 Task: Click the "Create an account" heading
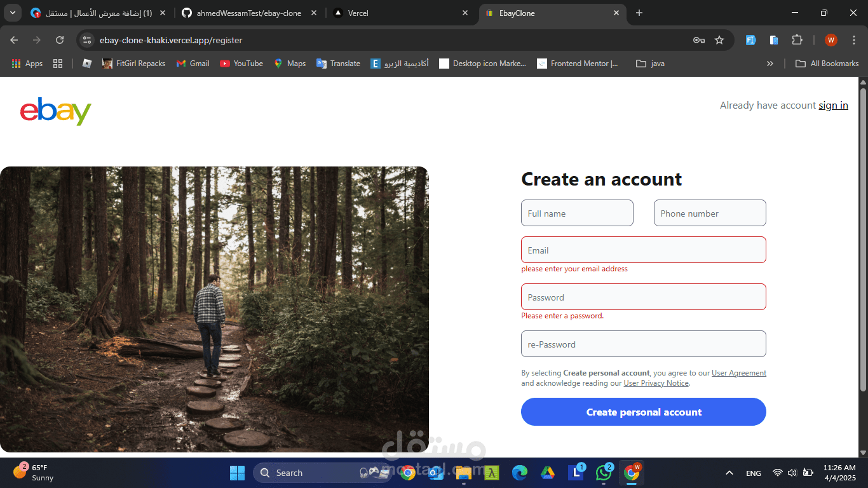(601, 179)
